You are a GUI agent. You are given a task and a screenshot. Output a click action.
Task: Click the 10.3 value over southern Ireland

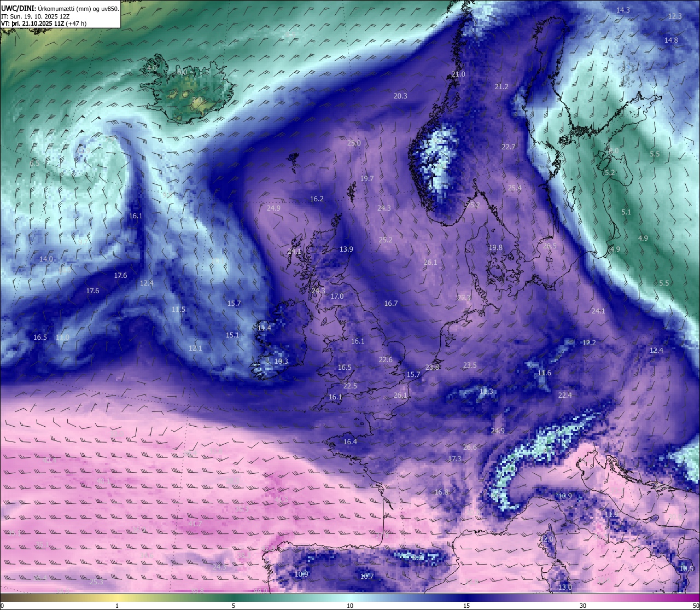click(x=281, y=362)
